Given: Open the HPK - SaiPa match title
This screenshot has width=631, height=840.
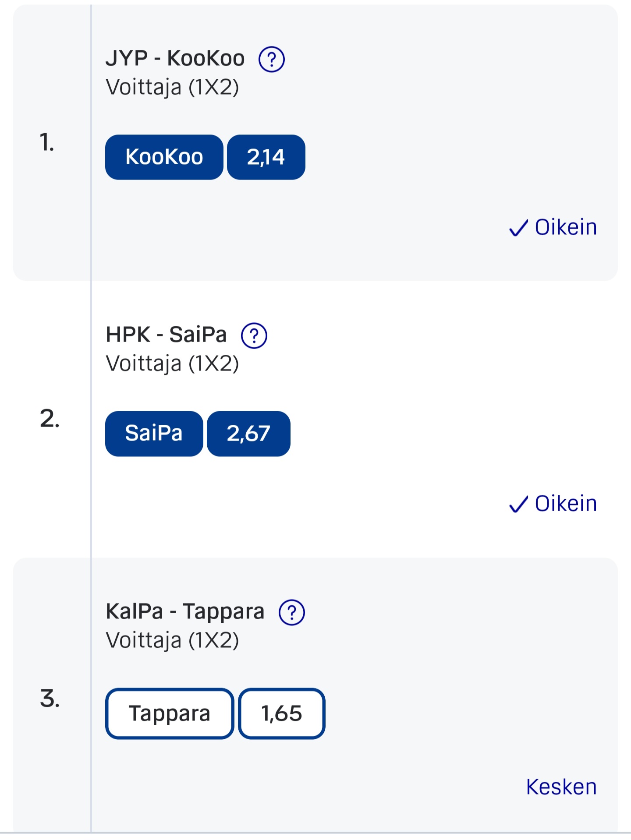Looking at the screenshot, I should point(167,335).
